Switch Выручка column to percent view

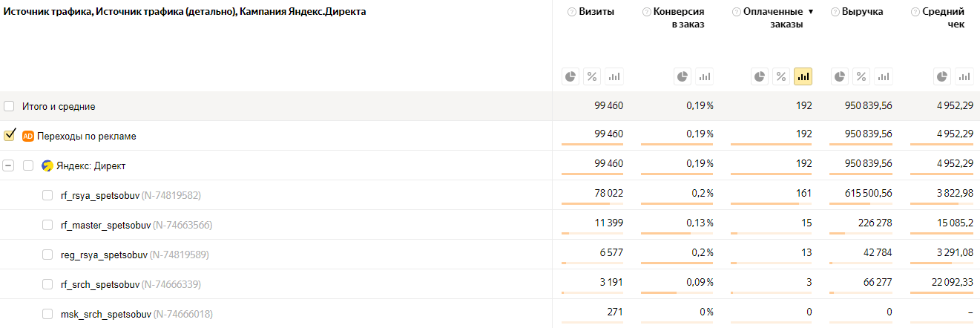tap(861, 76)
